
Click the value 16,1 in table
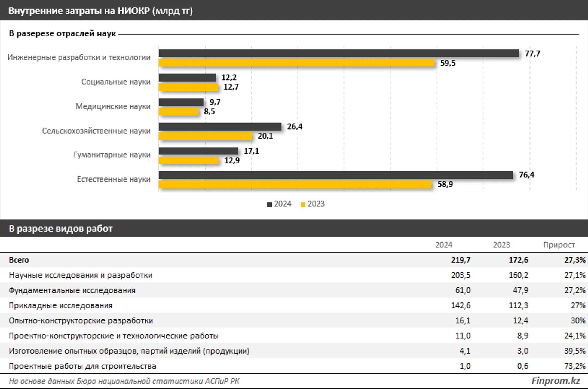tap(463, 321)
